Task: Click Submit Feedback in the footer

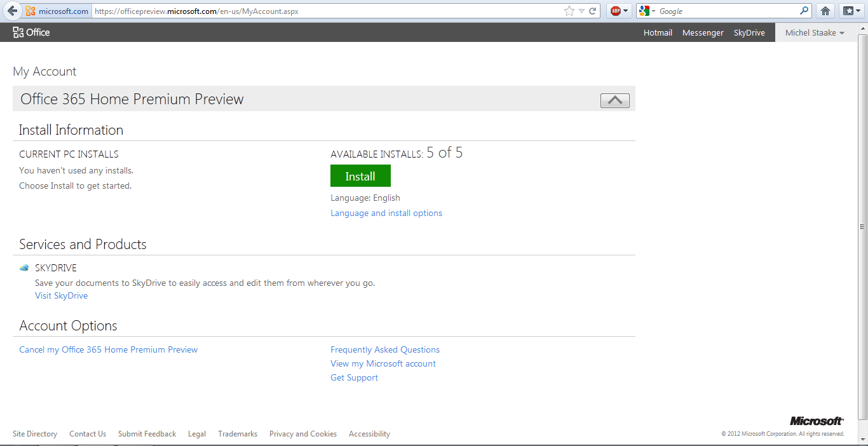Action: click(x=147, y=434)
